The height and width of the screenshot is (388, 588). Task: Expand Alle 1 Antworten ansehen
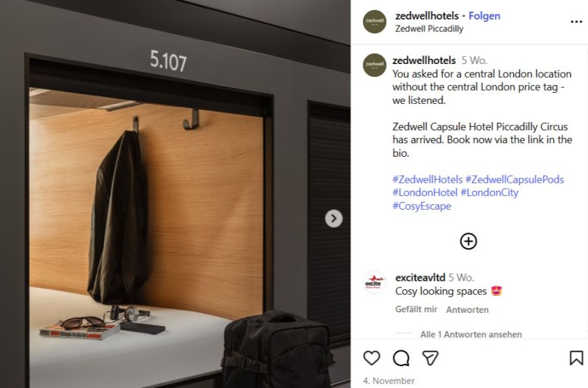coord(471,334)
